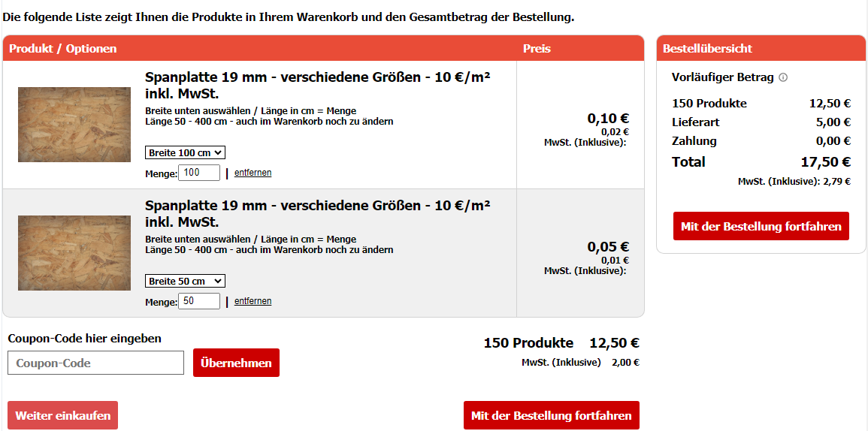Open the Breite 100 cm dropdown
The height and width of the screenshot is (431, 868).
pos(185,152)
